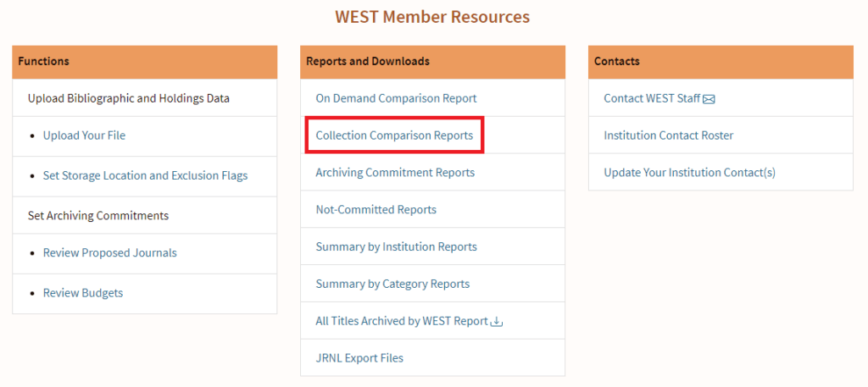868x387 pixels.
Task: View Summary by Category Reports
Action: [393, 284]
